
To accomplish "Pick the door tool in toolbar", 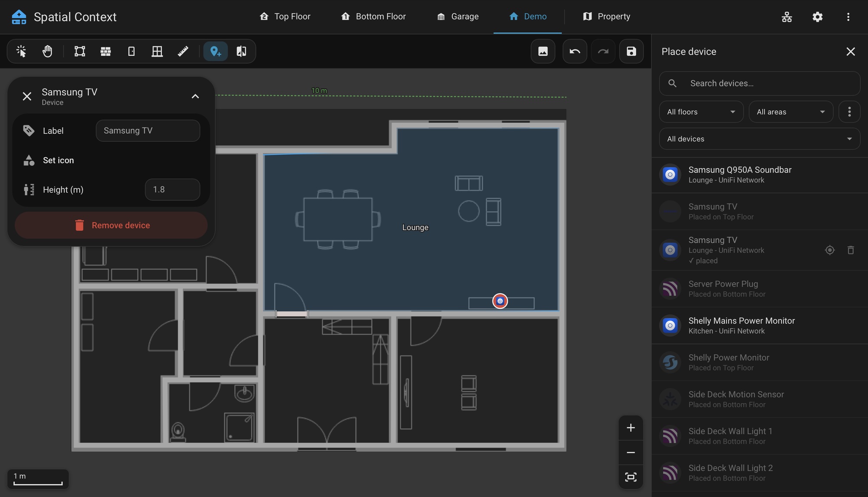I will (x=132, y=51).
